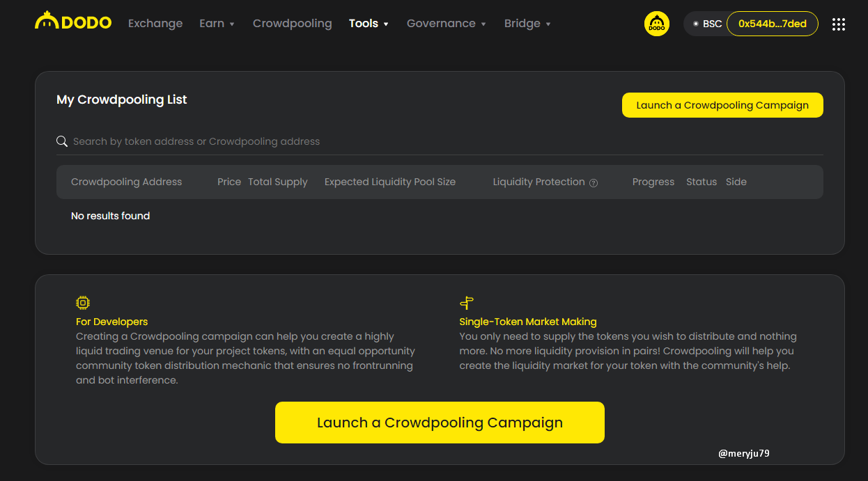Click the Liquidity Protection column header
Image resolution: width=868 pixels, height=481 pixels.
(x=538, y=182)
